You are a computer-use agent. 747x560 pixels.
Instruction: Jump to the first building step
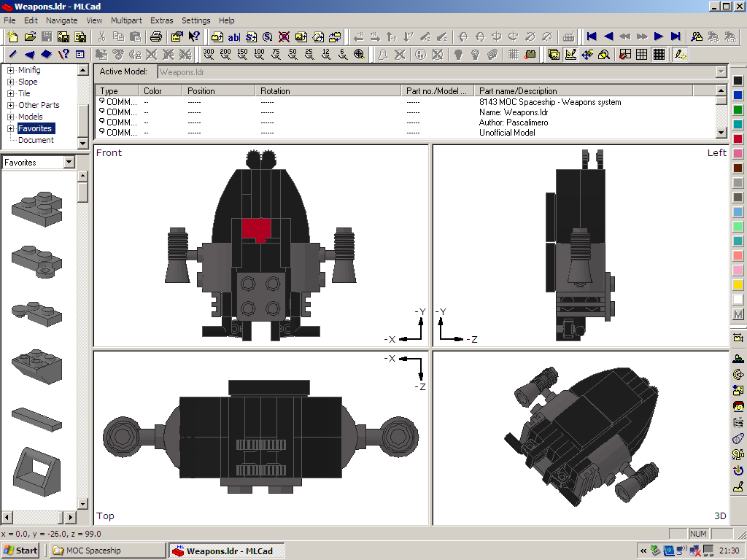tap(592, 36)
